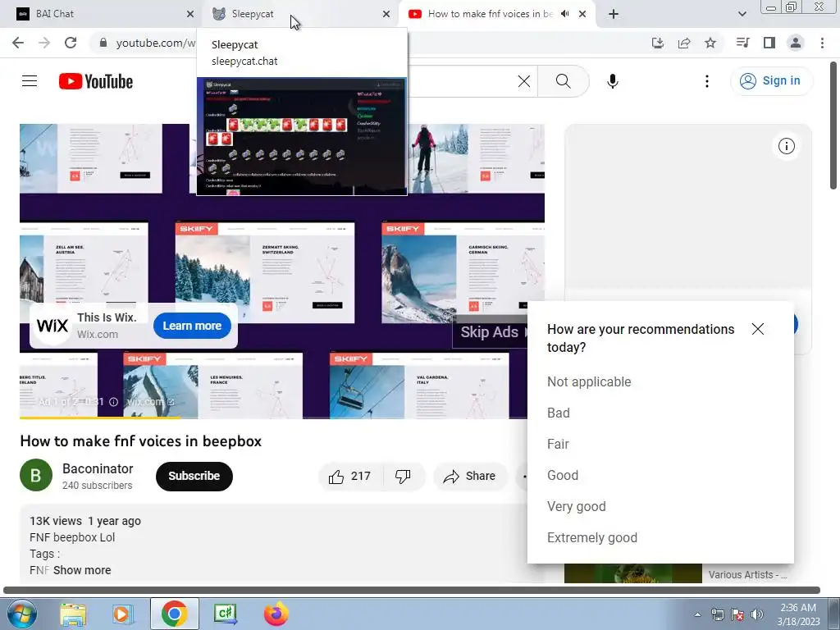Open YouTube settings three-dot menu
The image size is (840, 630).
point(706,81)
